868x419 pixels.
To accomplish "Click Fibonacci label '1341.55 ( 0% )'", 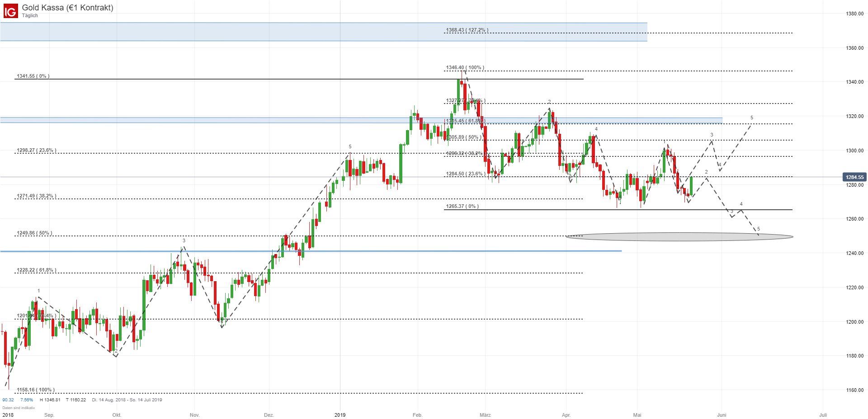I will click(x=33, y=76).
